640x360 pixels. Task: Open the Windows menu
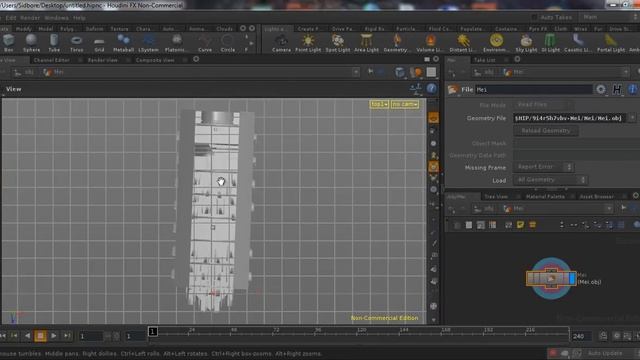point(56,18)
